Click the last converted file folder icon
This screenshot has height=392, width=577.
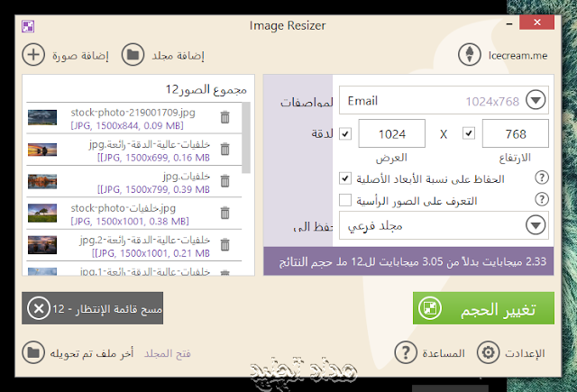pyautogui.click(x=33, y=352)
